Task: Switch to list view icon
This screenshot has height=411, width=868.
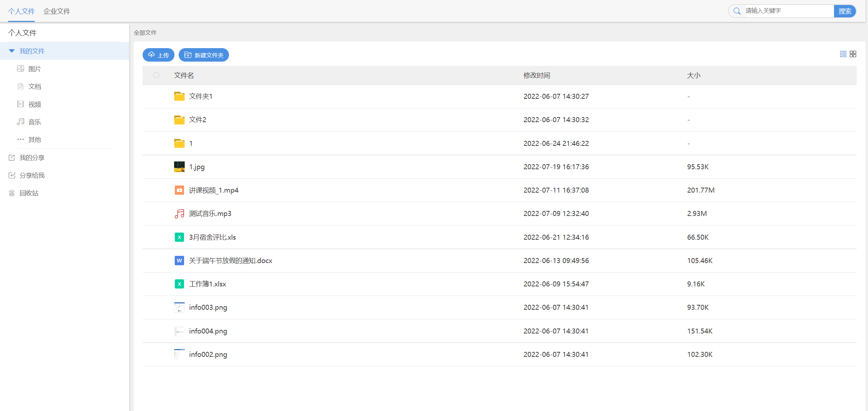Action: (843, 54)
